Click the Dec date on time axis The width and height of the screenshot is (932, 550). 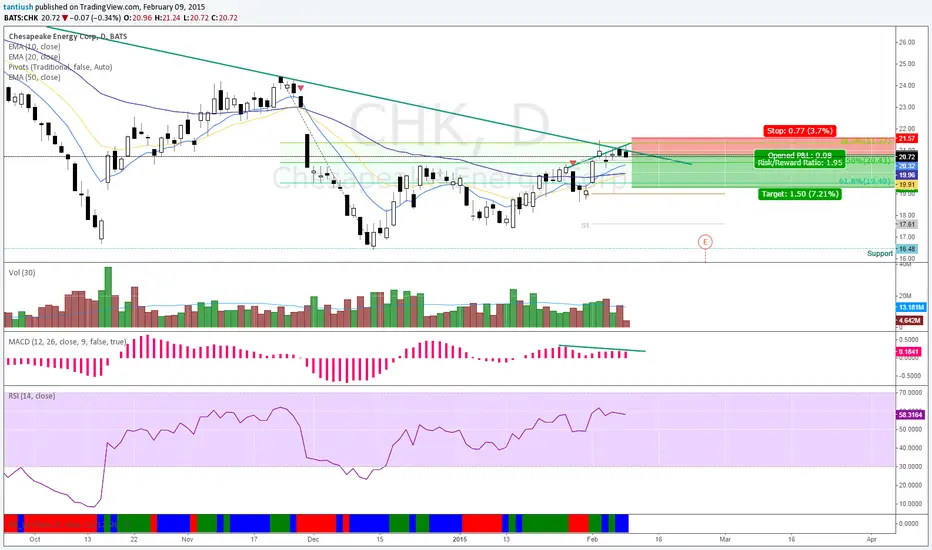tap(313, 539)
